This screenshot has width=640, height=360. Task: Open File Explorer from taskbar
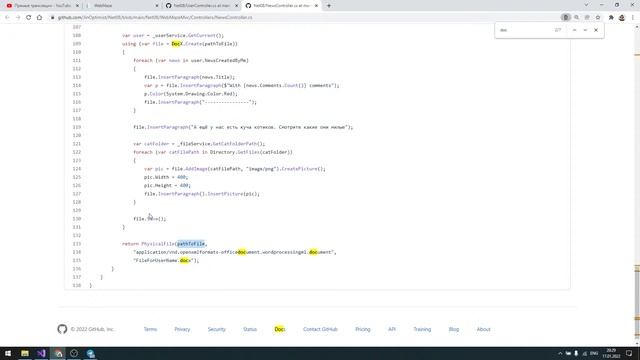(x=25, y=353)
